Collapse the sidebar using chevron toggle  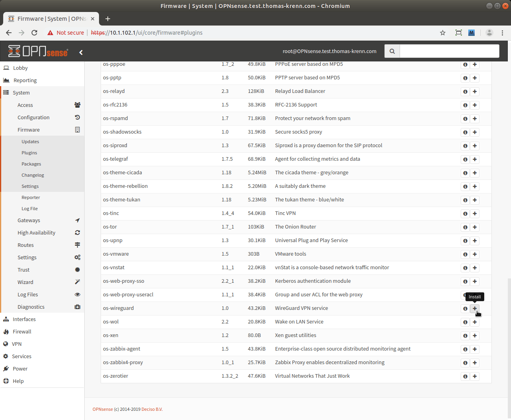point(81,52)
